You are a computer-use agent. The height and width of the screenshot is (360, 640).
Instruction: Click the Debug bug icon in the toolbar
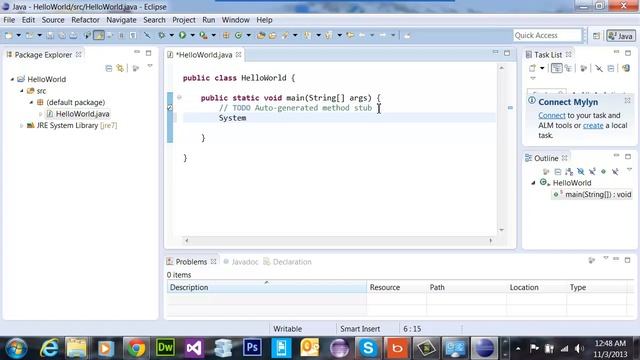[x=162, y=36]
